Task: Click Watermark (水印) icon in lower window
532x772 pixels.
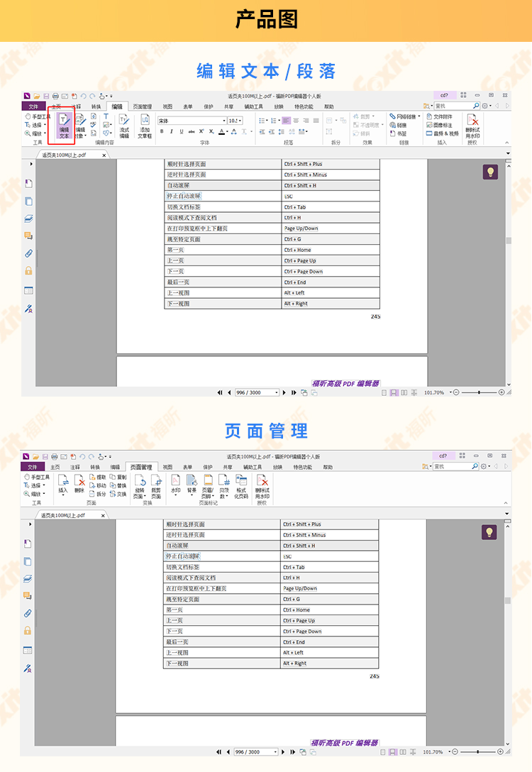Action: point(176,485)
